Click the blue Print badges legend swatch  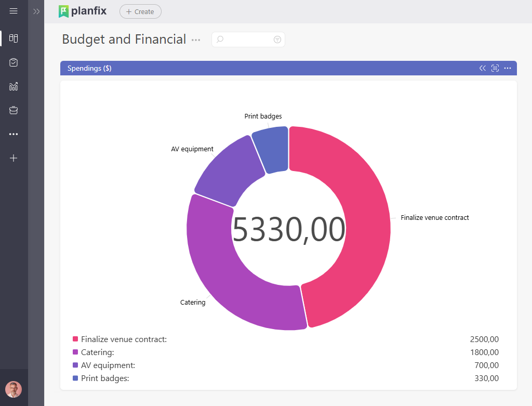(x=75, y=378)
